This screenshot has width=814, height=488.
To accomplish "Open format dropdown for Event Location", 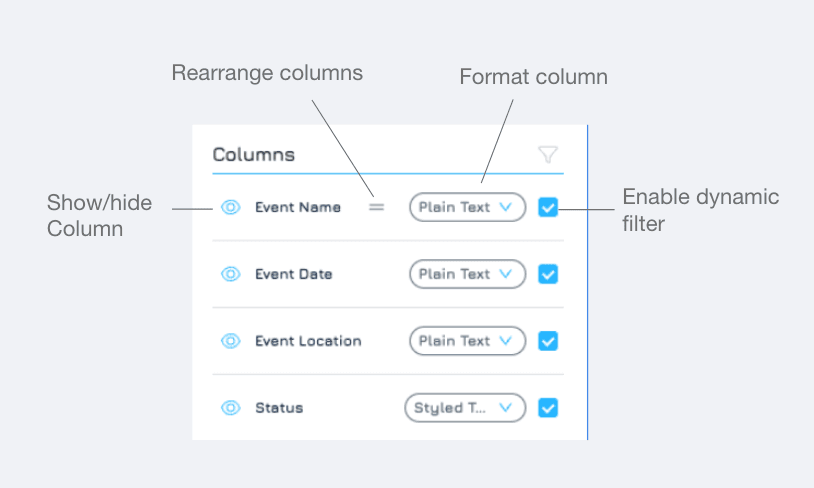I will pyautogui.click(x=467, y=341).
